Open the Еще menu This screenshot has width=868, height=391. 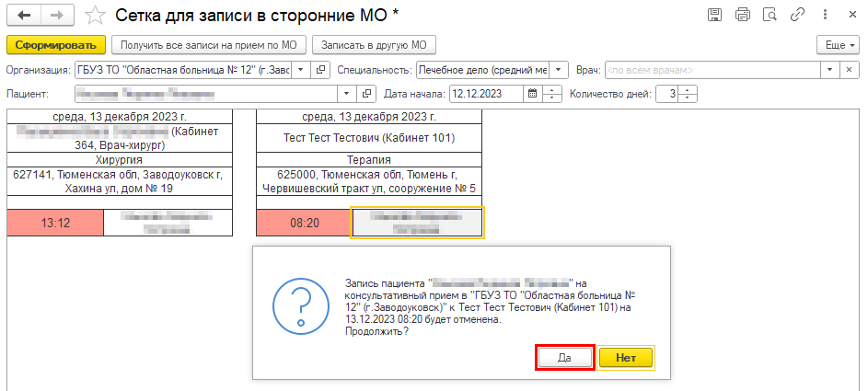pos(839,45)
